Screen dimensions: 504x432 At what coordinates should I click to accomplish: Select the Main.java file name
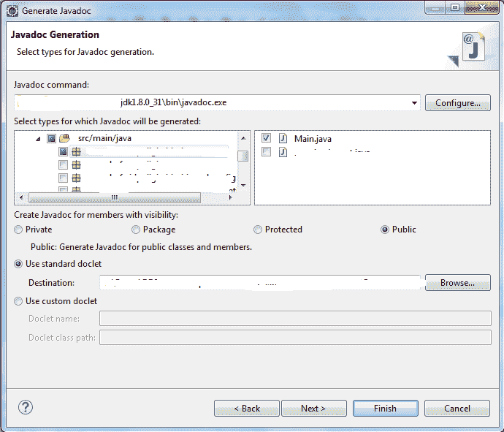point(313,139)
